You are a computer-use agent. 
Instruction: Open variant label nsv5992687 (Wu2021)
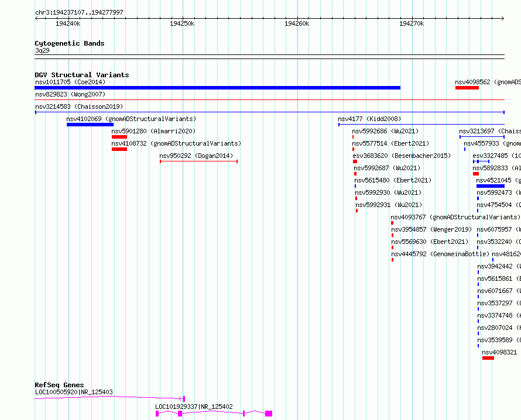[x=387, y=168]
